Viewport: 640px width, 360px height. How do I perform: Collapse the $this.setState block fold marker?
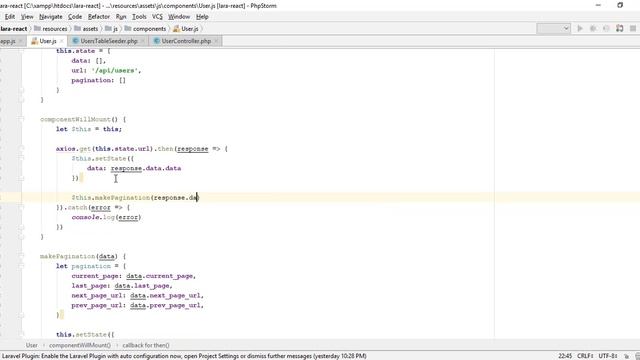pyautogui.click(x=21, y=158)
